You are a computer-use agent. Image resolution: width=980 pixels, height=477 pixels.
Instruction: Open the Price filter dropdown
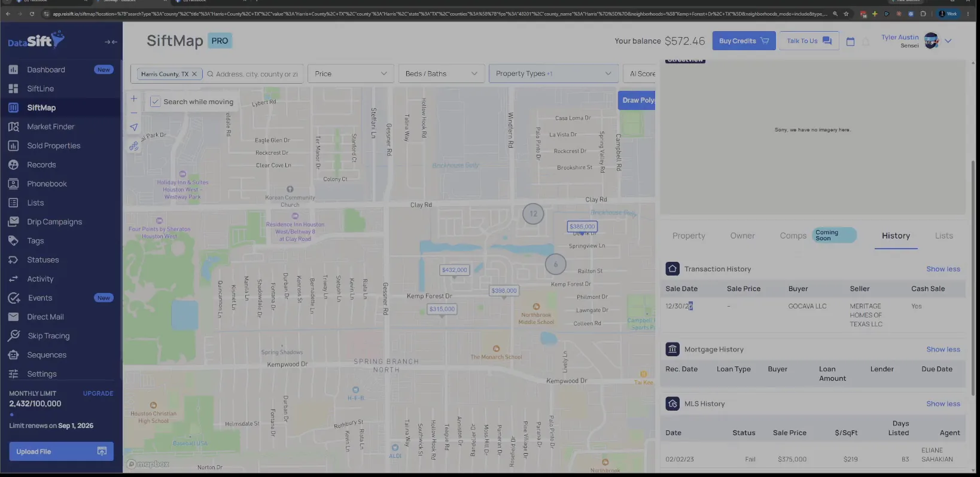click(x=351, y=74)
